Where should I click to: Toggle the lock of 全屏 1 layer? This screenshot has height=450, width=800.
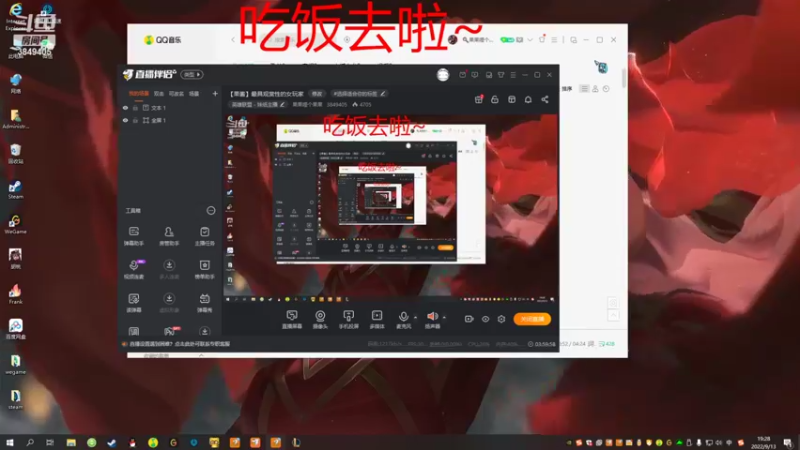(x=135, y=120)
